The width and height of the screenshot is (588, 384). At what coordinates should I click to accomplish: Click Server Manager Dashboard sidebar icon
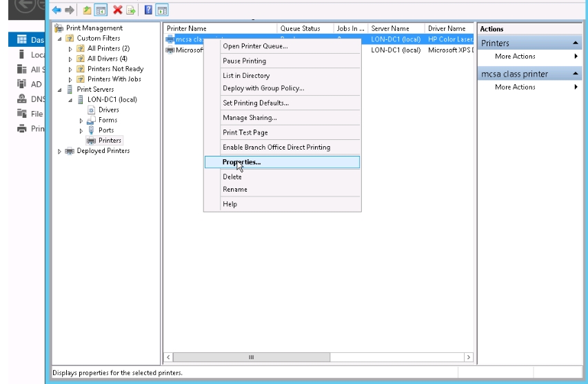pos(22,39)
